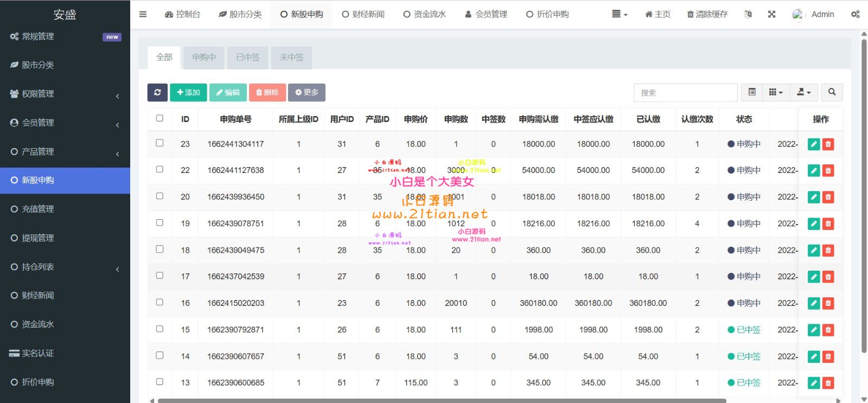Delete row with ID 16

(828, 303)
